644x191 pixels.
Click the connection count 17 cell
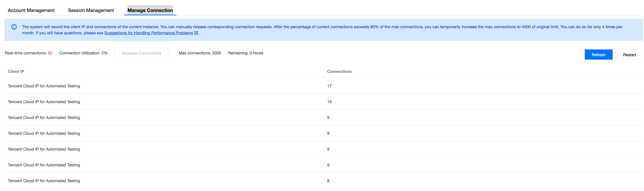click(x=329, y=86)
